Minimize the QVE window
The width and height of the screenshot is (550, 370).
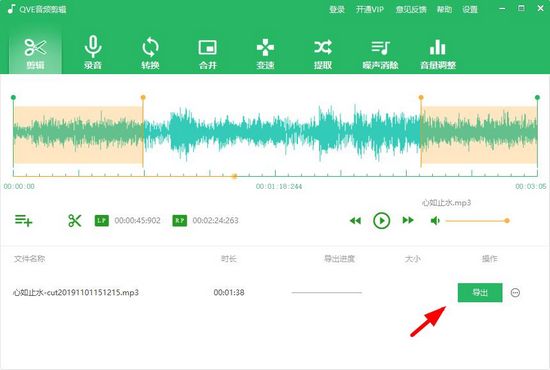(x=502, y=9)
